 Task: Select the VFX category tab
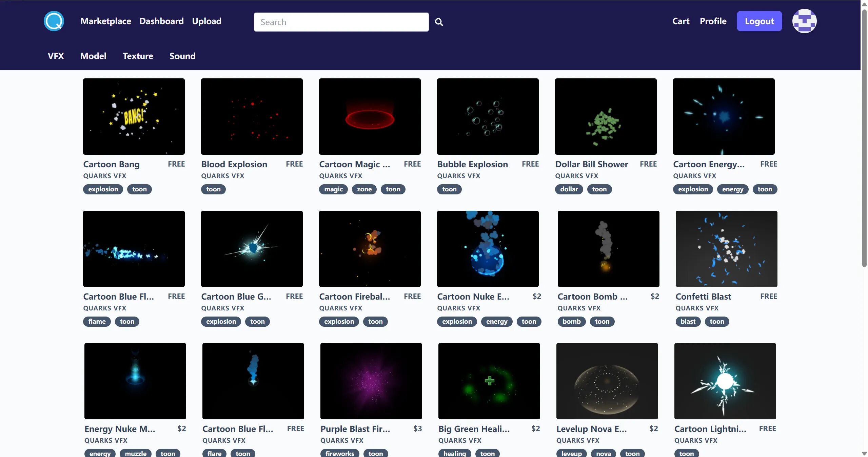click(x=56, y=56)
